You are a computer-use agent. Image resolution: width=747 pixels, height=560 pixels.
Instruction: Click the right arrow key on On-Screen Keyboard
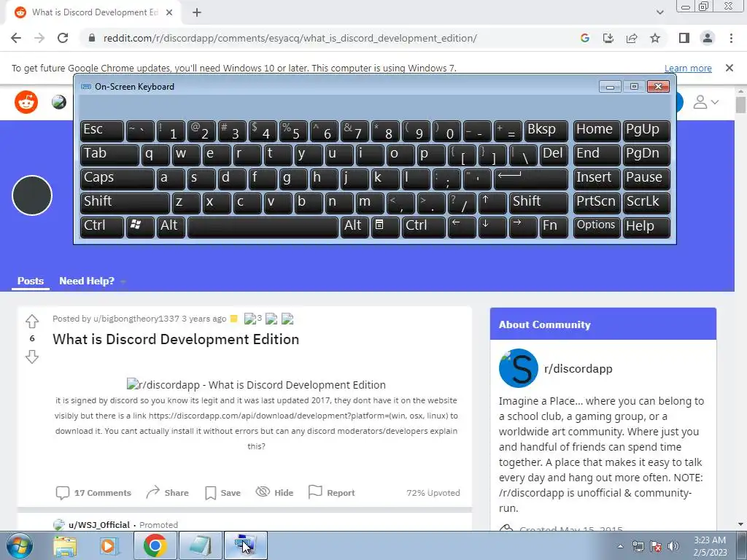[x=523, y=227]
